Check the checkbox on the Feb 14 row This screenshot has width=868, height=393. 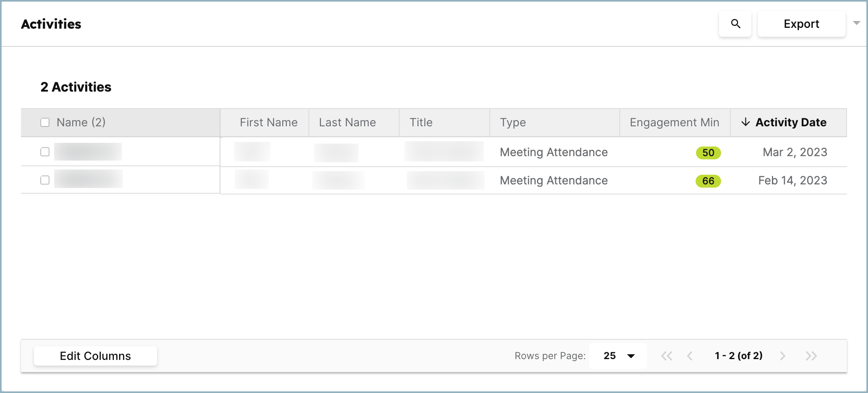(x=45, y=180)
